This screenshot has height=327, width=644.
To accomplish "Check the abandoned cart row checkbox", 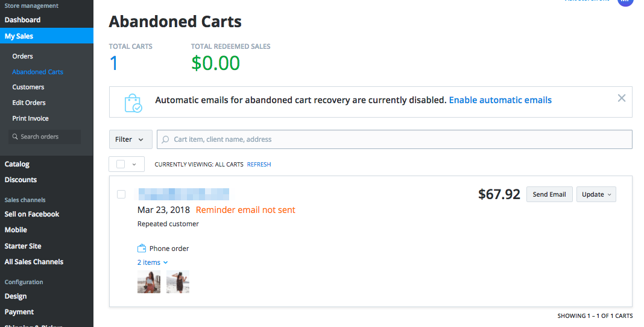I will point(121,194).
